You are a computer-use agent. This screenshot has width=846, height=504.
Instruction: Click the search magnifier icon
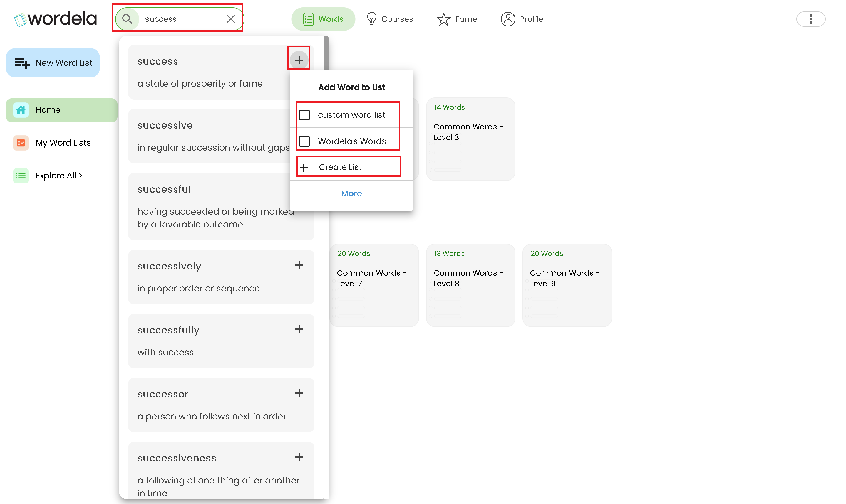pos(127,19)
